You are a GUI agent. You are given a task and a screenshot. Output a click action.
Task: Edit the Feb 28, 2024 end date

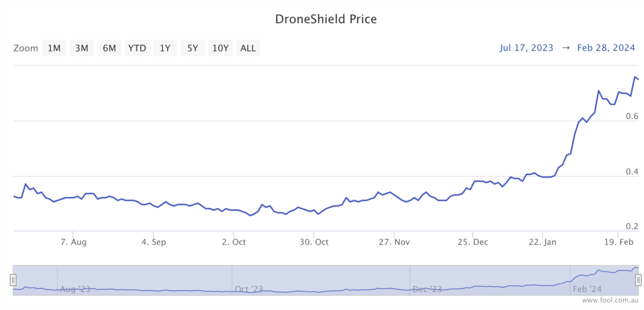[x=604, y=48]
